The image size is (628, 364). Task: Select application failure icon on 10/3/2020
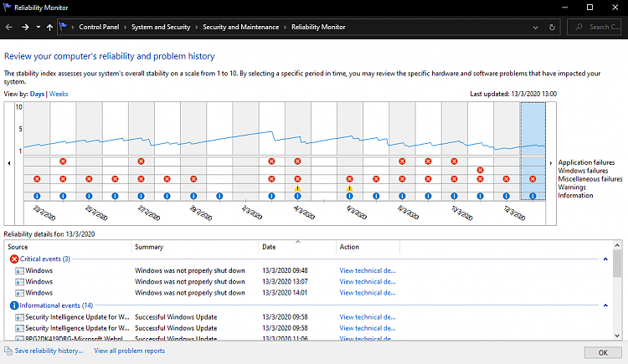tap(454, 161)
